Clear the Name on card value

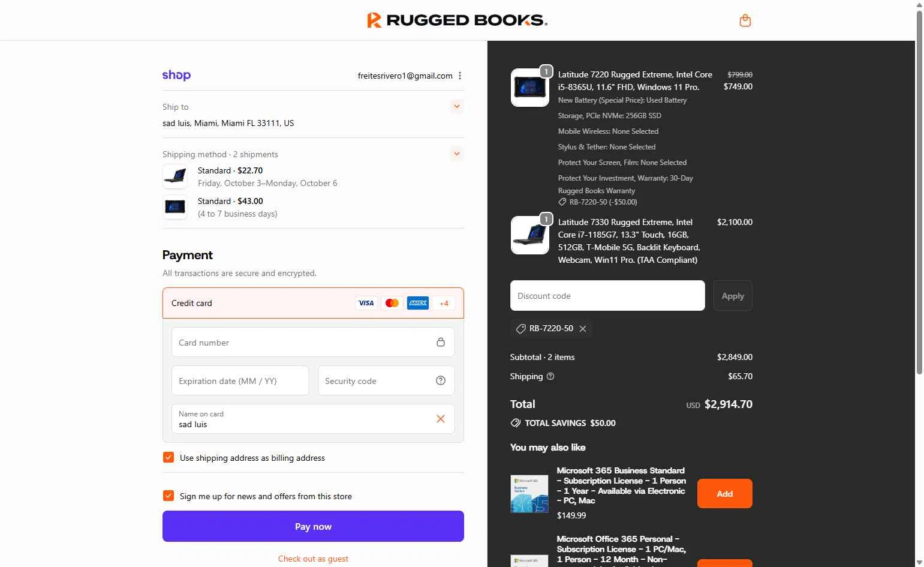[x=441, y=419]
